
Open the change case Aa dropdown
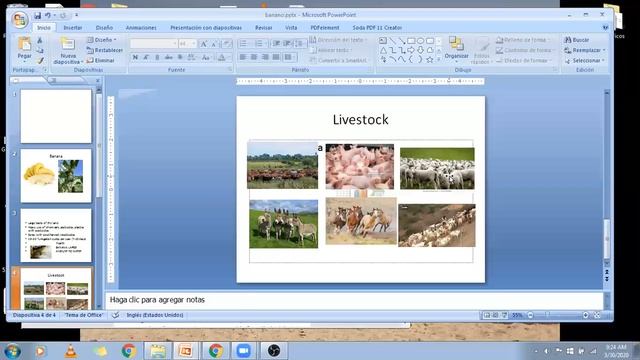coord(207,58)
